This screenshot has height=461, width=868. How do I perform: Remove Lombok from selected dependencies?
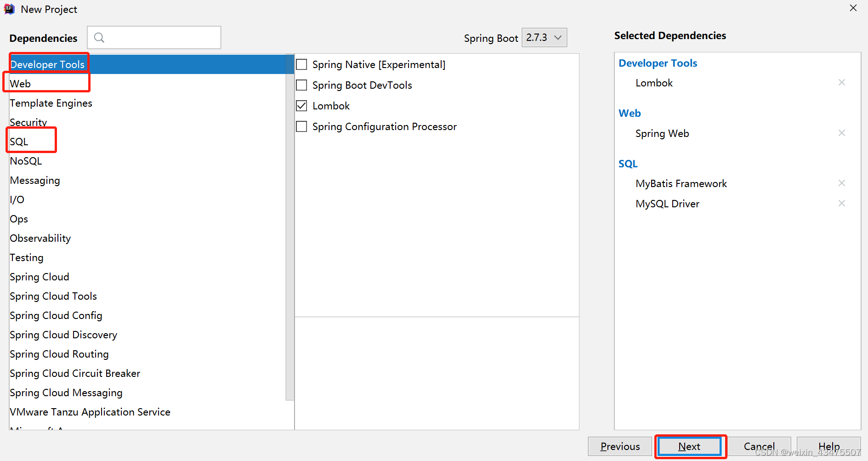(x=841, y=83)
